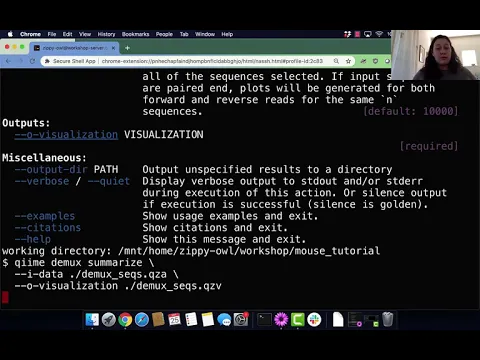
Task: Click the zoom magnifier icon in address bar
Action: click(x=336, y=61)
